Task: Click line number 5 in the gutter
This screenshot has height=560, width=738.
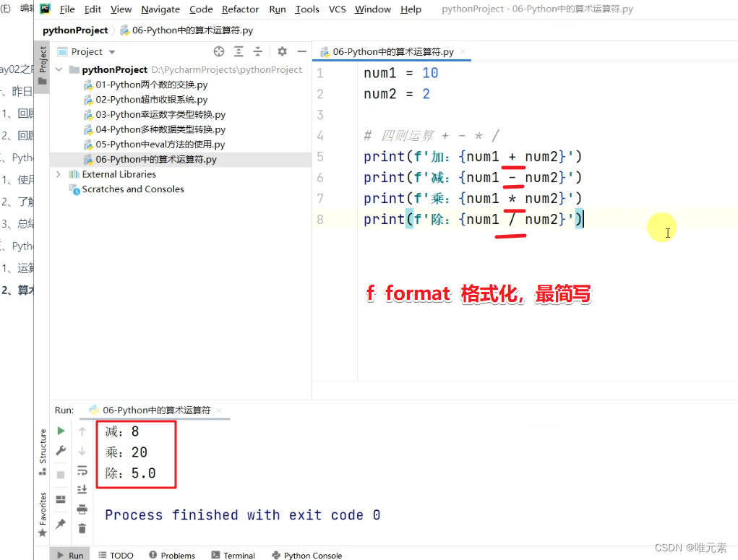Action: 320,157
